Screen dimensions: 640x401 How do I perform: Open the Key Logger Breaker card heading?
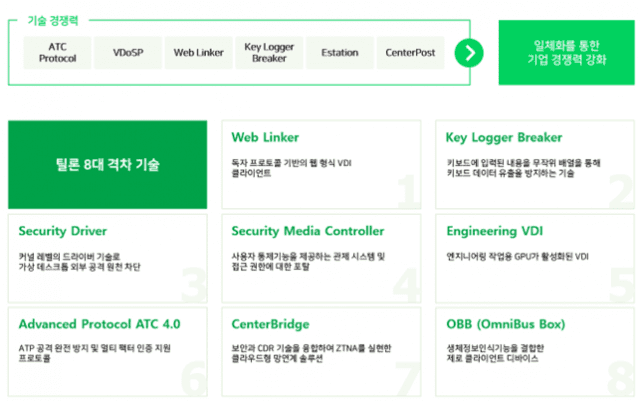tap(504, 138)
